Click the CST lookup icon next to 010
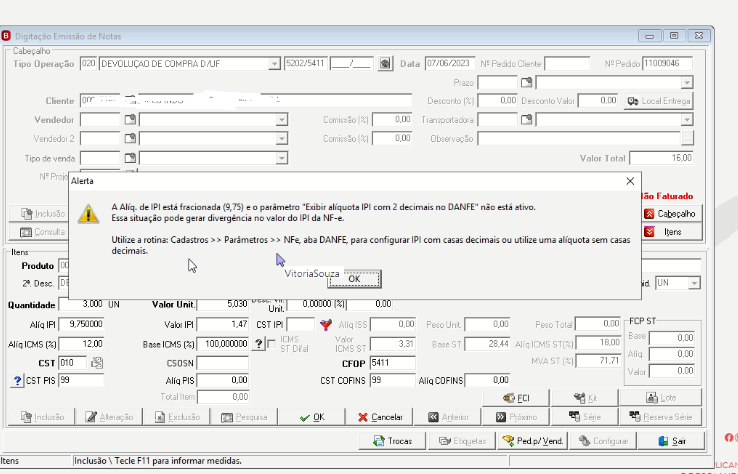This screenshot has width=738, height=474. coord(97,363)
